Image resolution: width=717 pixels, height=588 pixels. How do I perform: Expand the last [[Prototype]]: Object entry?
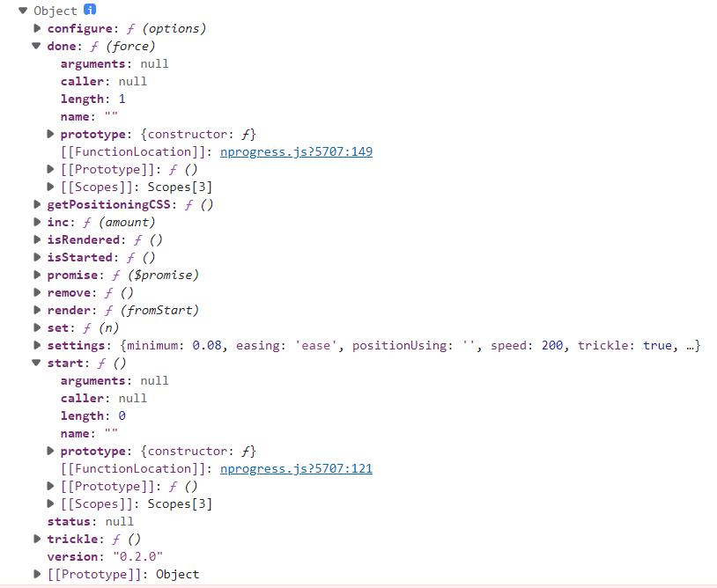click(x=37, y=574)
